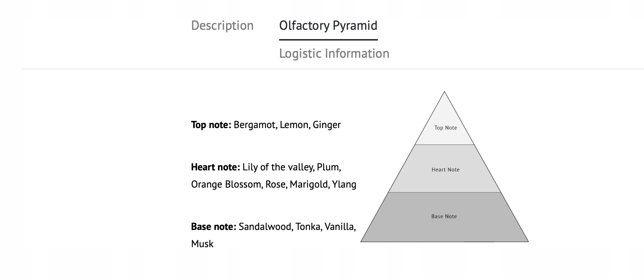Click the Orange Blossom text
Viewport: 644px width, 278px height.
[x=226, y=184]
